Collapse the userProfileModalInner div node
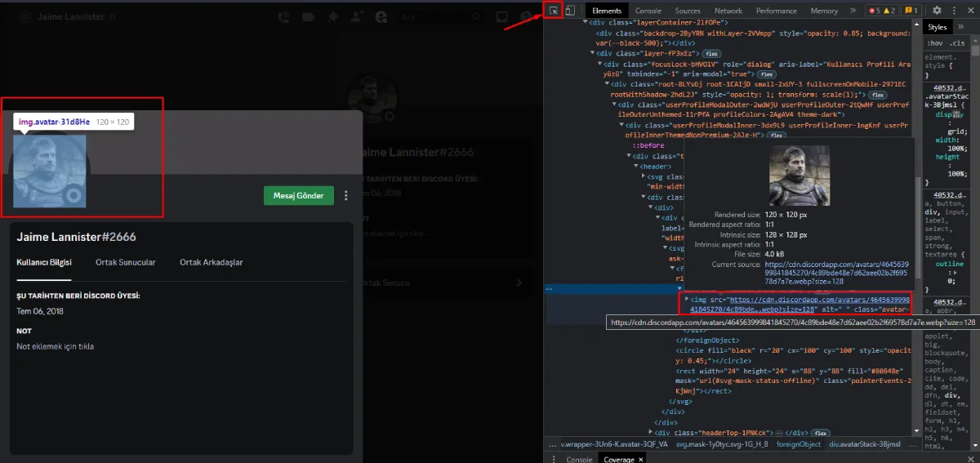The height and width of the screenshot is (463, 980). click(x=621, y=125)
